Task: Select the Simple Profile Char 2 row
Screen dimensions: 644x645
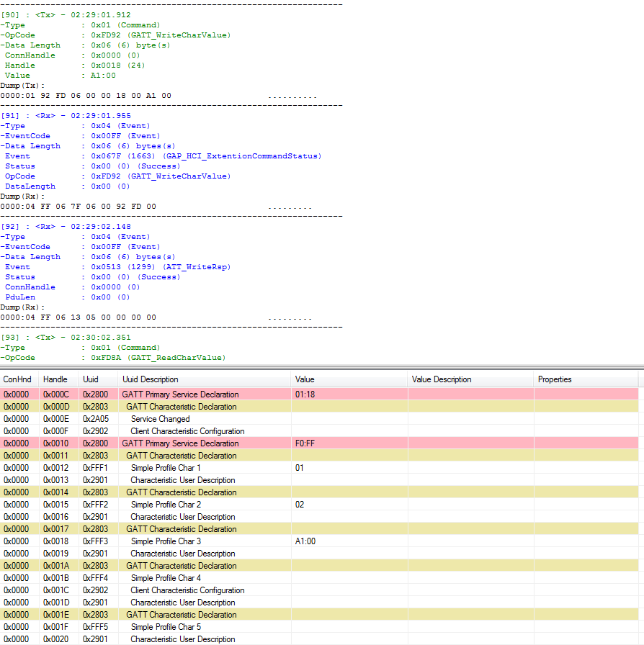Action: [x=319, y=505]
